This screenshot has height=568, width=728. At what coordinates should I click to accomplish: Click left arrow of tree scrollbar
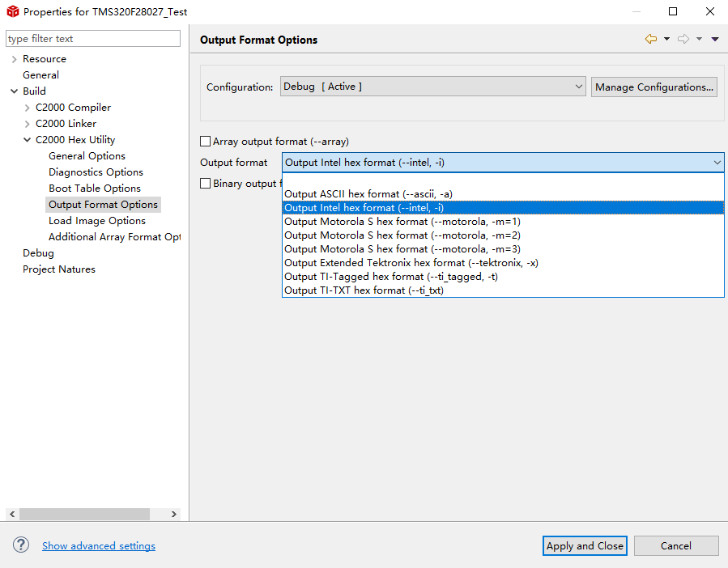click(12, 514)
